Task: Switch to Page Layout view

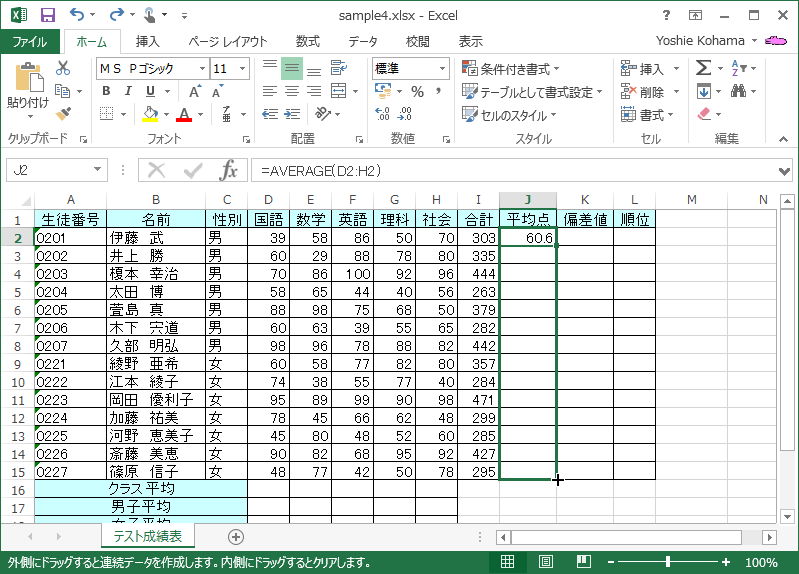Action: click(x=546, y=562)
